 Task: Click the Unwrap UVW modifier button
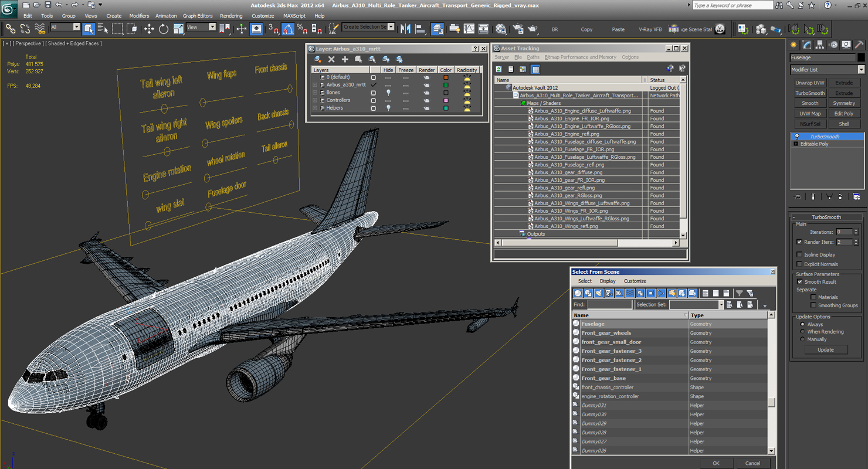pyautogui.click(x=810, y=83)
